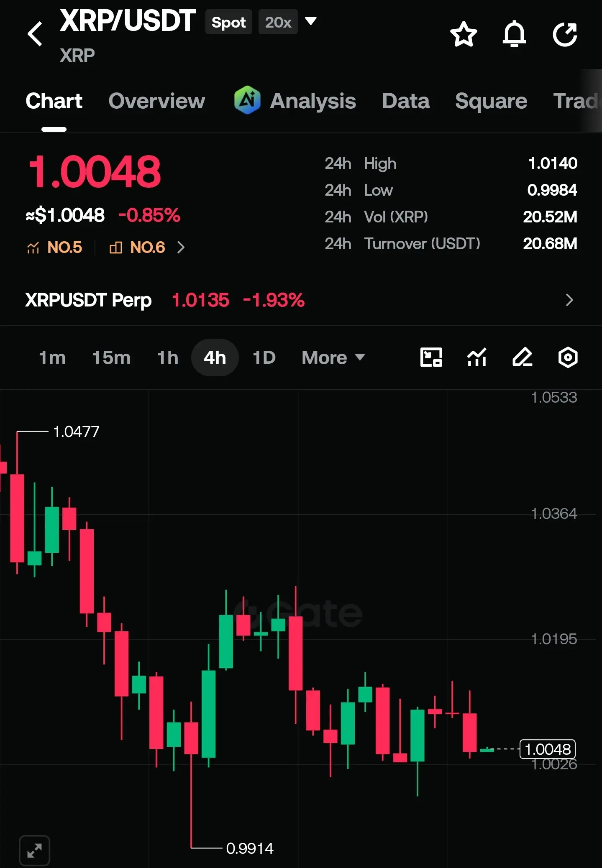Tap the NO.5 ranking trend icon
This screenshot has width=602, height=868.
click(33, 248)
